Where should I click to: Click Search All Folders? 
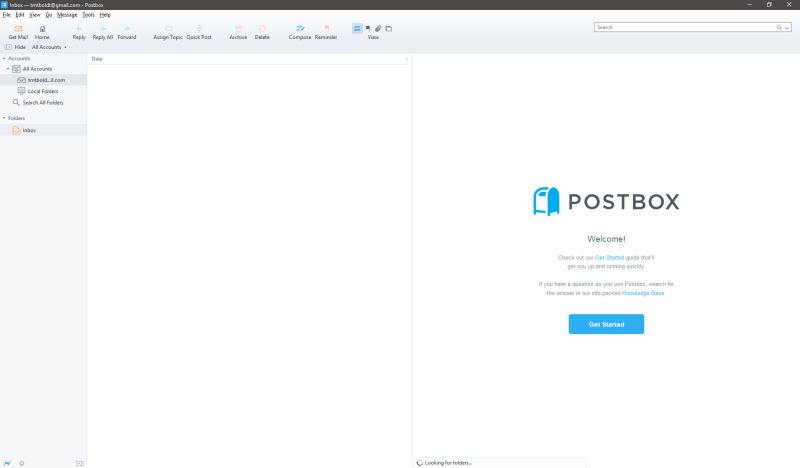tap(43, 103)
